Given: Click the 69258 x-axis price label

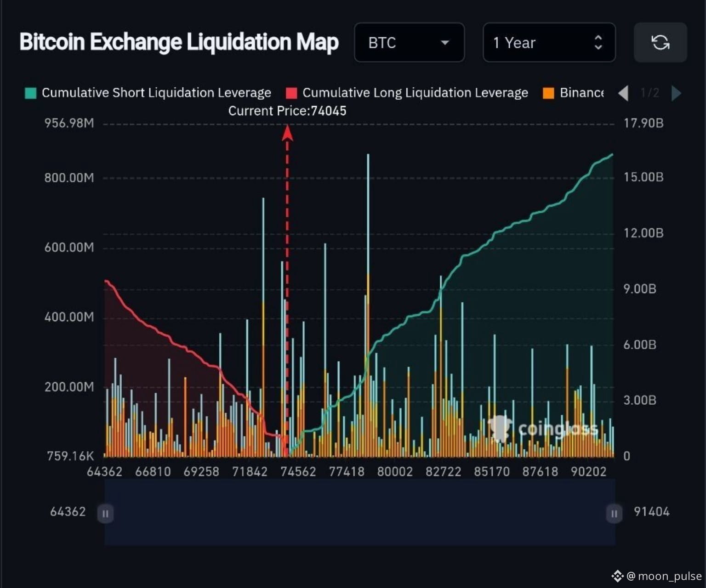Looking at the screenshot, I should coord(201,472).
